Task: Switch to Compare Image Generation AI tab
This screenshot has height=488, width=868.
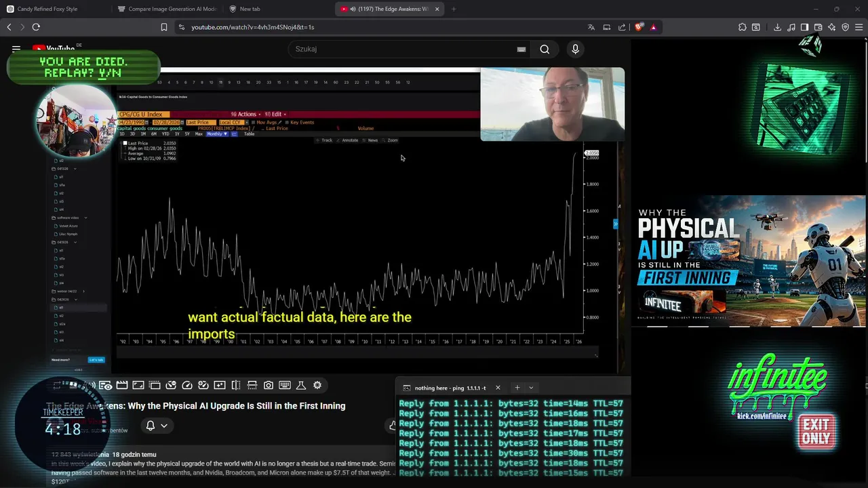Action: pyautogui.click(x=167, y=9)
